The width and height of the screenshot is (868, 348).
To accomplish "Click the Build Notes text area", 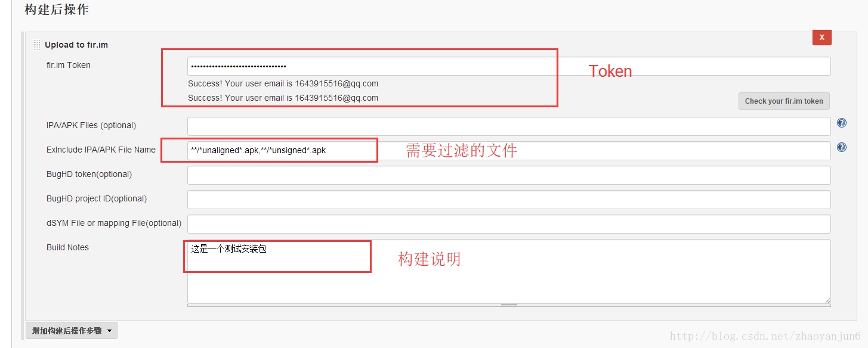I will tap(509, 272).
